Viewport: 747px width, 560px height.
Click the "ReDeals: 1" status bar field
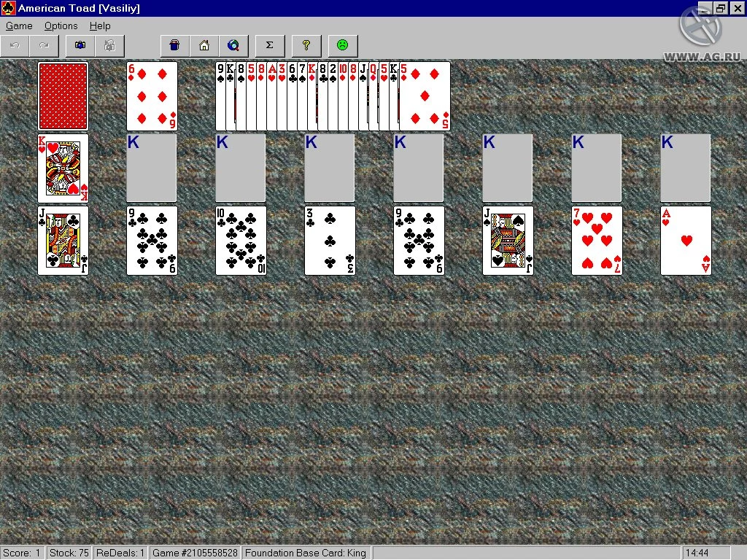(120, 553)
